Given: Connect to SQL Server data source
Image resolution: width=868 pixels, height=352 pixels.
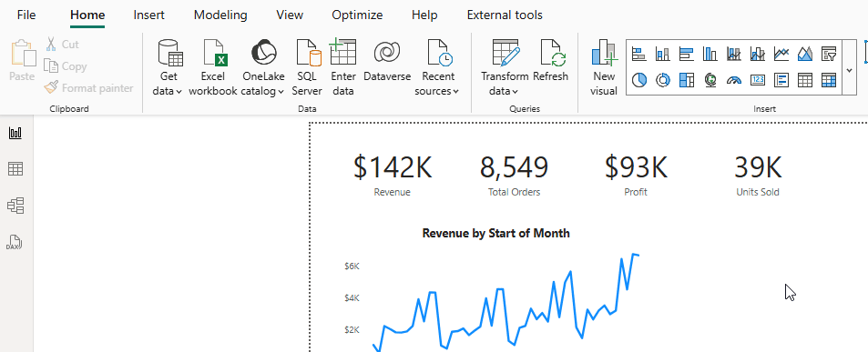Looking at the screenshot, I should click(x=307, y=67).
